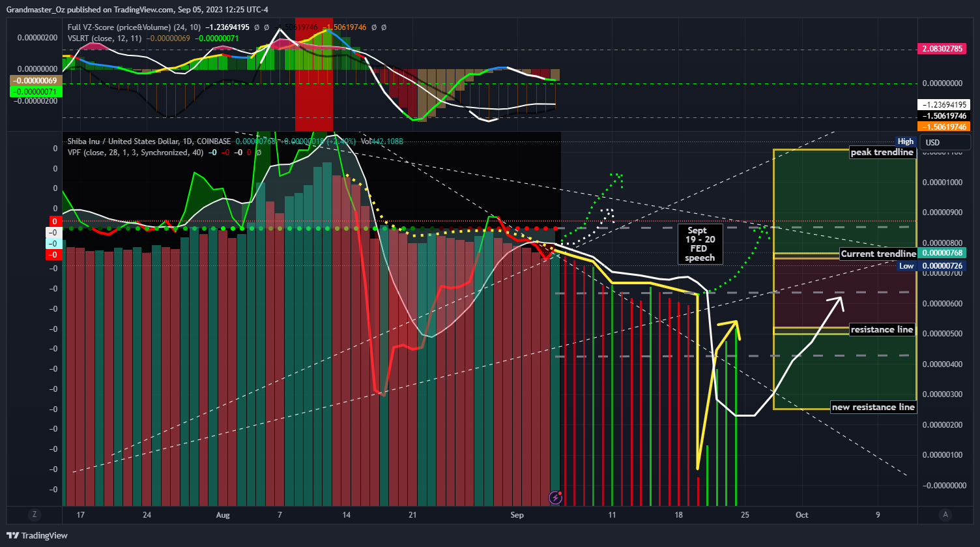Click the lightning bolt icon on the date axis

click(x=555, y=498)
